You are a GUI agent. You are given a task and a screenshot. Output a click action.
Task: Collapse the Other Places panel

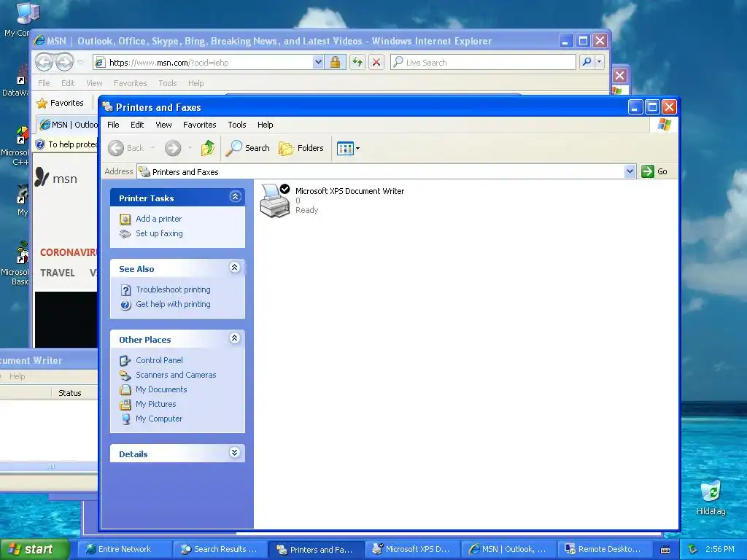point(234,338)
